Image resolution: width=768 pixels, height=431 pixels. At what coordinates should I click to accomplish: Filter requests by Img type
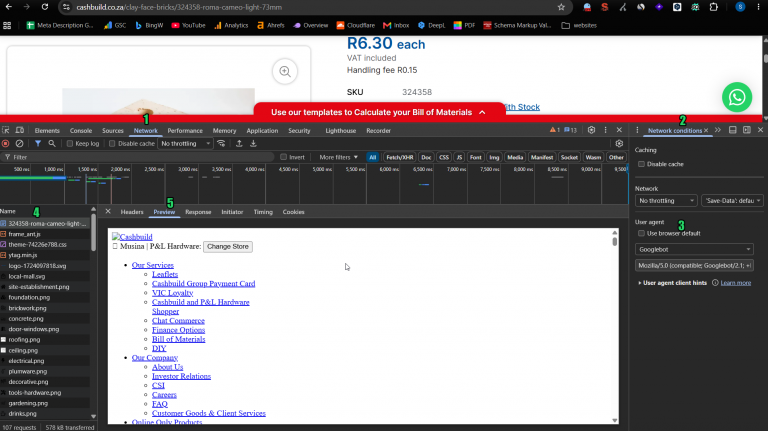tap(494, 157)
